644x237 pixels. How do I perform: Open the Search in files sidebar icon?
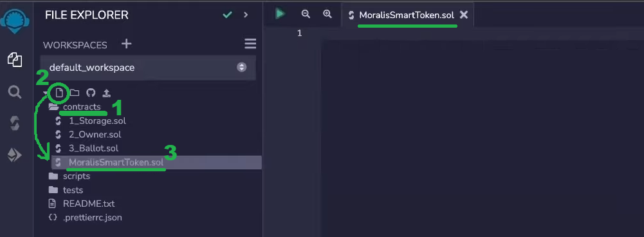tap(15, 92)
